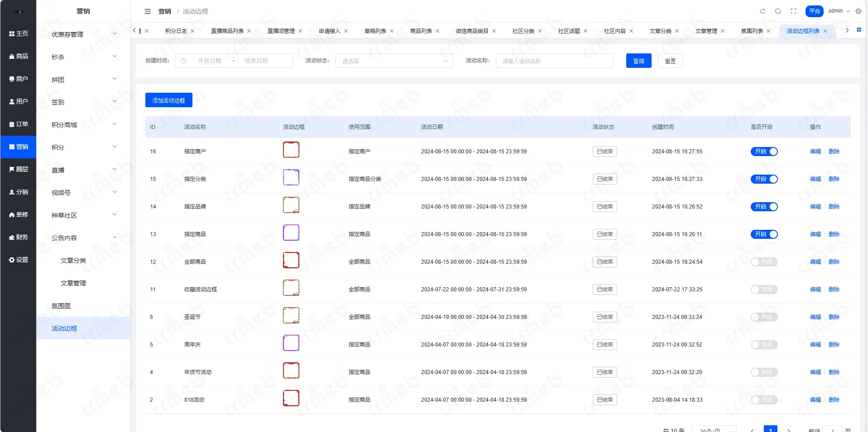The height and width of the screenshot is (432, 868).
Task: Close the 积分日志 tab
Action: [192, 31]
